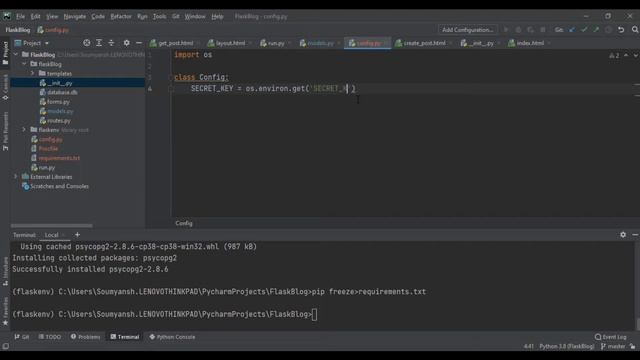640x360 pixels.
Task: Toggle the Git tool window button
Action: (x=22, y=337)
